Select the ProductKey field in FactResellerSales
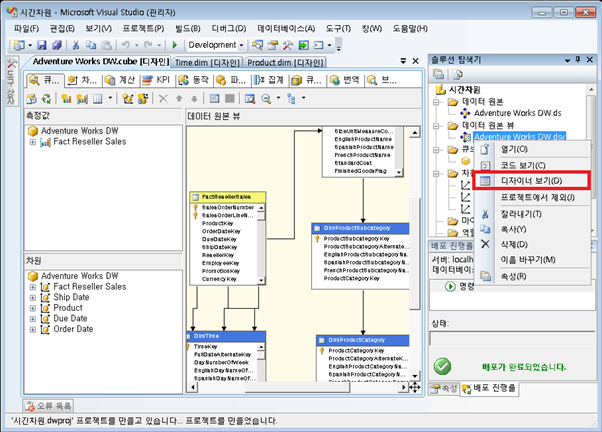Image resolution: width=602 pixels, height=432 pixels. point(217,223)
